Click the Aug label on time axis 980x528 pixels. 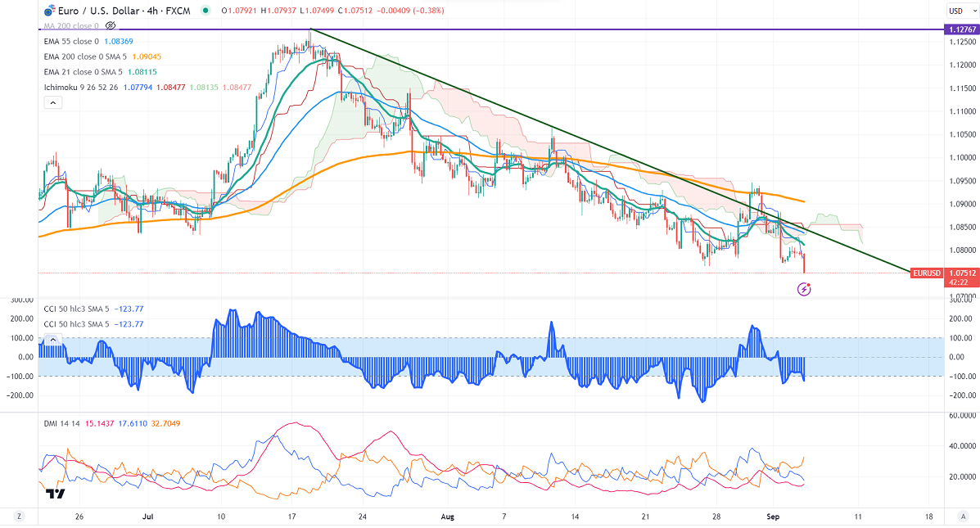coord(448,517)
